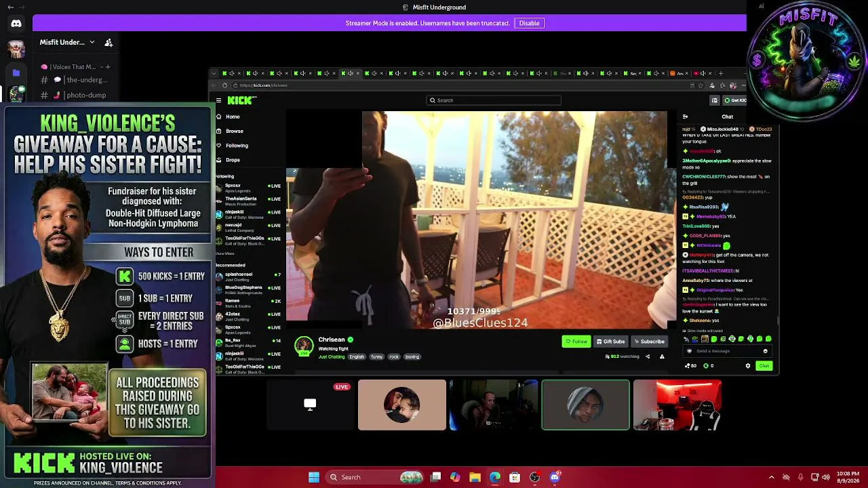The image size is (868, 488).
Task: Open a new browser tab
Action: click(721, 73)
